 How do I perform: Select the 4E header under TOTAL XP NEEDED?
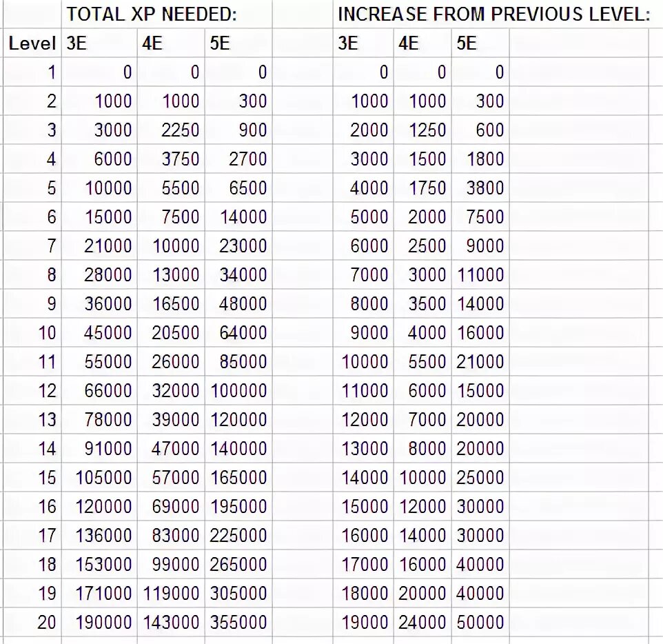tap(171, 43)
